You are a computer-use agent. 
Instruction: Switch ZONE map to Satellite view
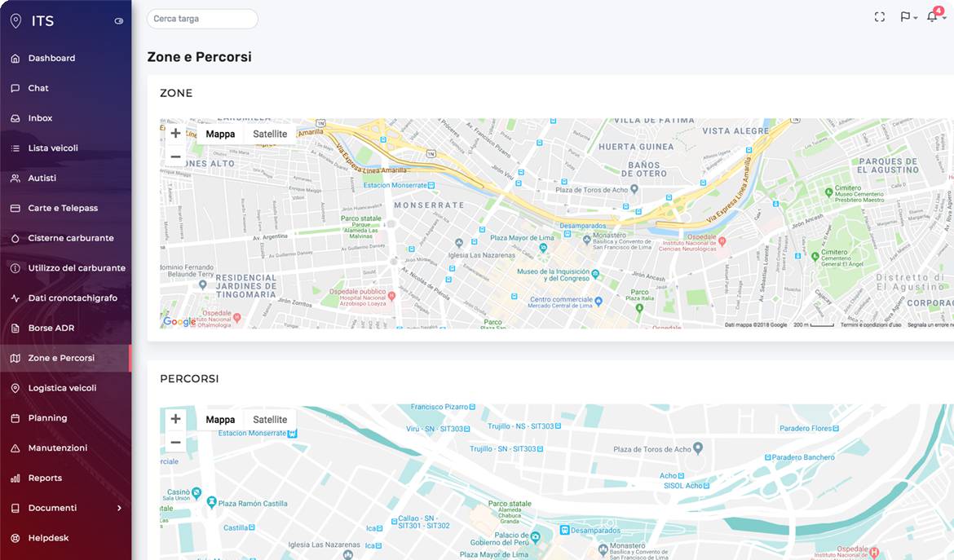coord(270,134)
